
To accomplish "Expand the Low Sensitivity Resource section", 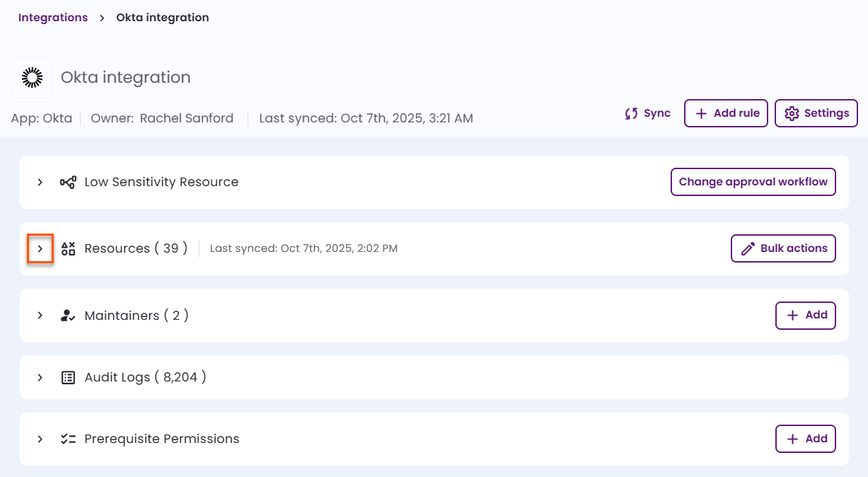I will (x=40, y=182).
